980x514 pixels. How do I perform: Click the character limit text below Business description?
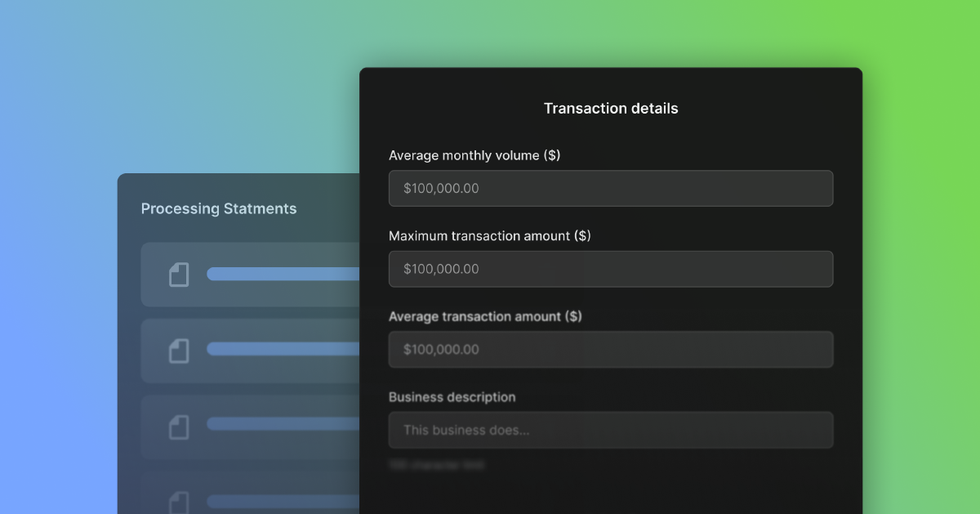(x=438, y=465)
